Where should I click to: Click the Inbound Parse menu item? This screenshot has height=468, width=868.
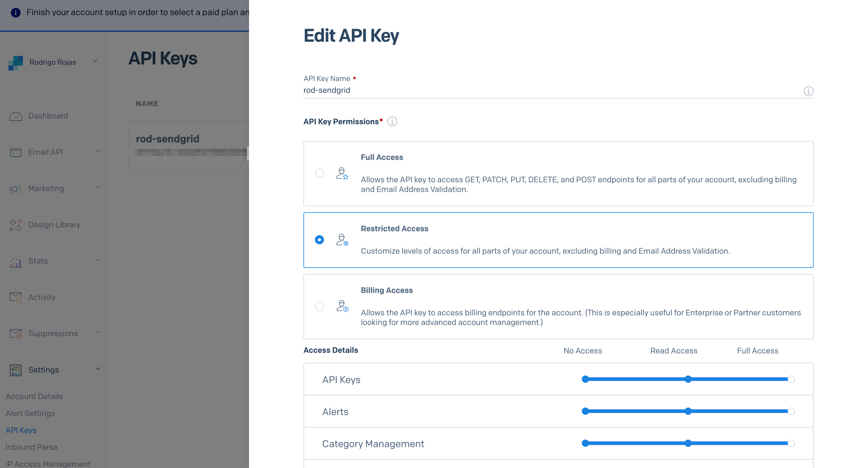[x=31, y=447]
